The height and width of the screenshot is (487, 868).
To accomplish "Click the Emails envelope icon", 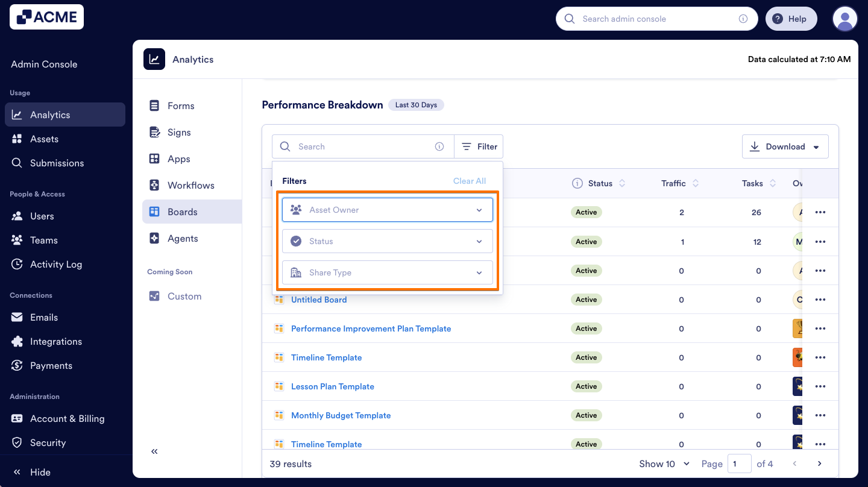I will click(x=16, y=317).
